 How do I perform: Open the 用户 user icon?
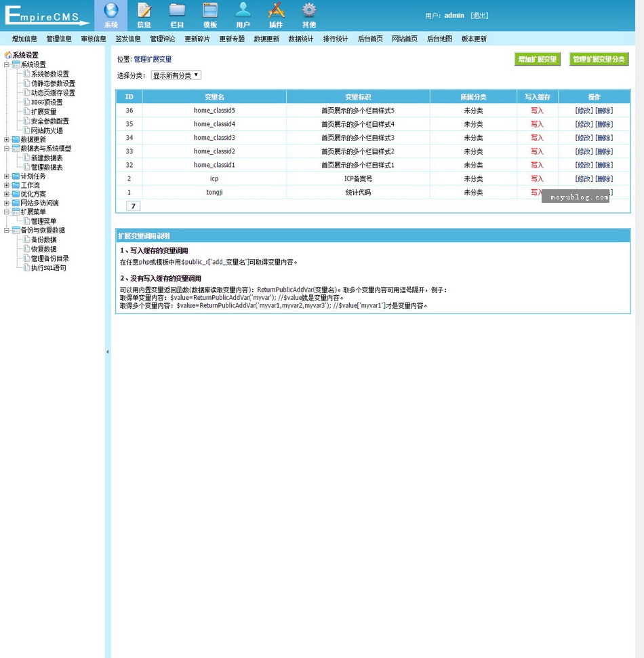(x=243, y=11)
